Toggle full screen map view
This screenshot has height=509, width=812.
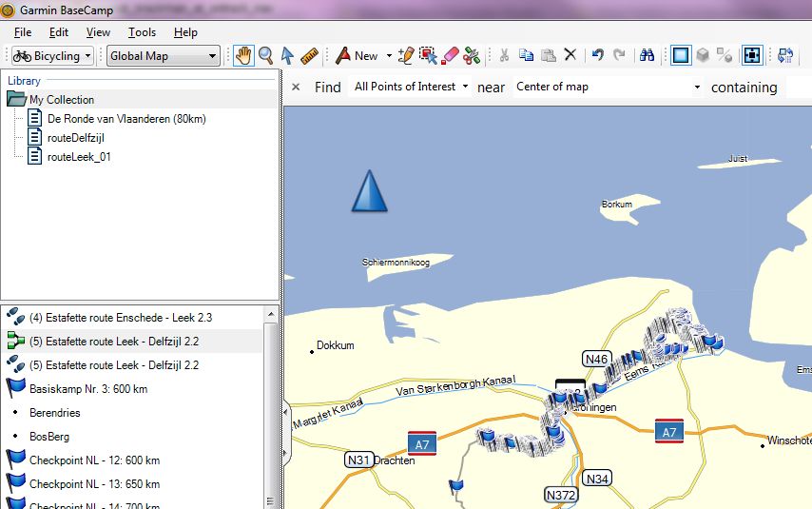[752, 55]
